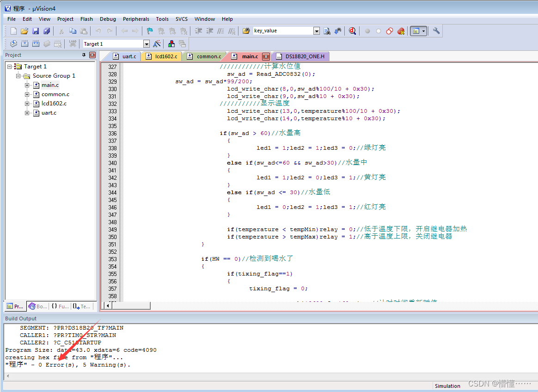Open the Project menu
This screenshot has height=392, width=538.
click(x=65, y=19)
